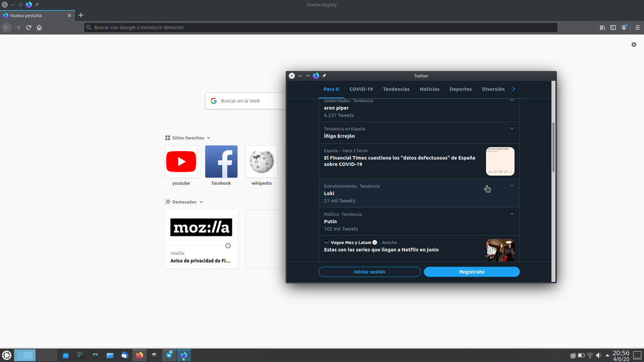Switch to Para ti tab in Twitter
The height and width of the screenshot is (362, 644).
click(x=331, y=89)
